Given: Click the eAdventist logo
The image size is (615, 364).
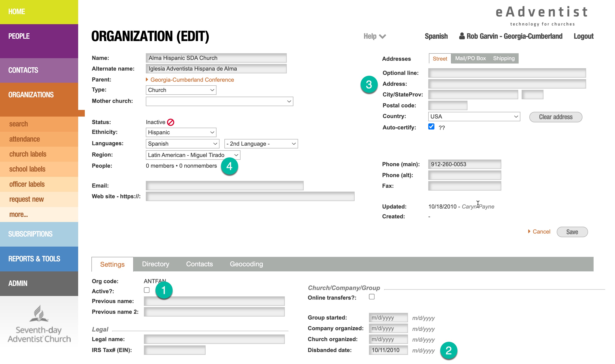Looking at the screenshot, I should [x=542, y=15].
